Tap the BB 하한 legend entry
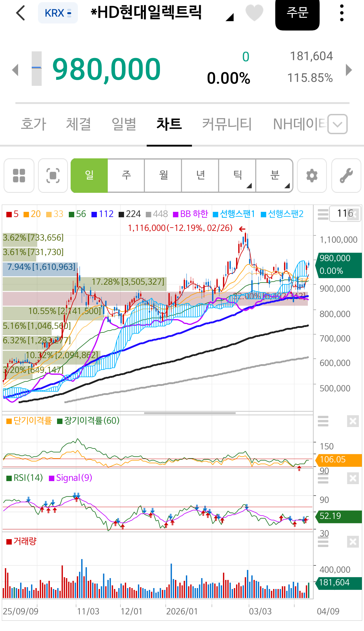 coord(190,214)
